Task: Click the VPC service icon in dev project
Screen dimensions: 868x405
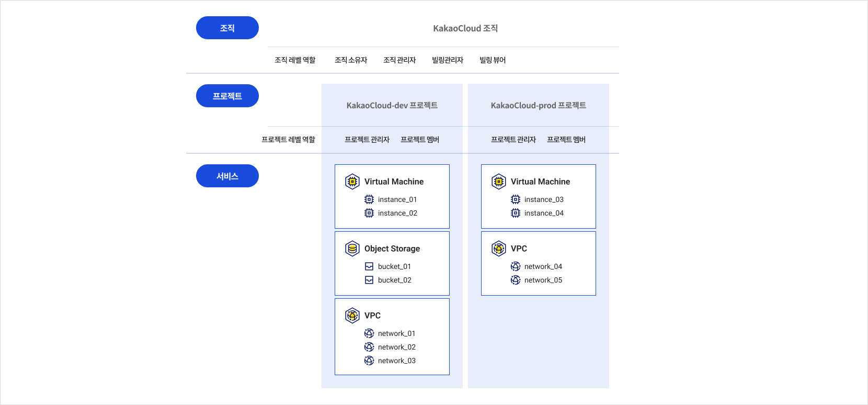Action: (352, 316)
